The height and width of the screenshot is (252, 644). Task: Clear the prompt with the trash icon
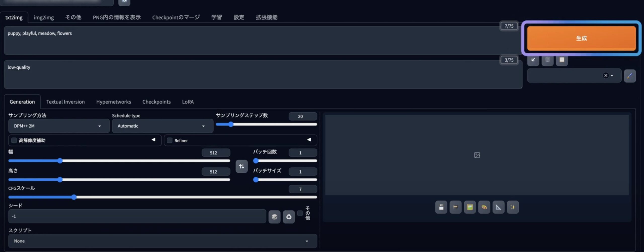(x=547, y=60)
